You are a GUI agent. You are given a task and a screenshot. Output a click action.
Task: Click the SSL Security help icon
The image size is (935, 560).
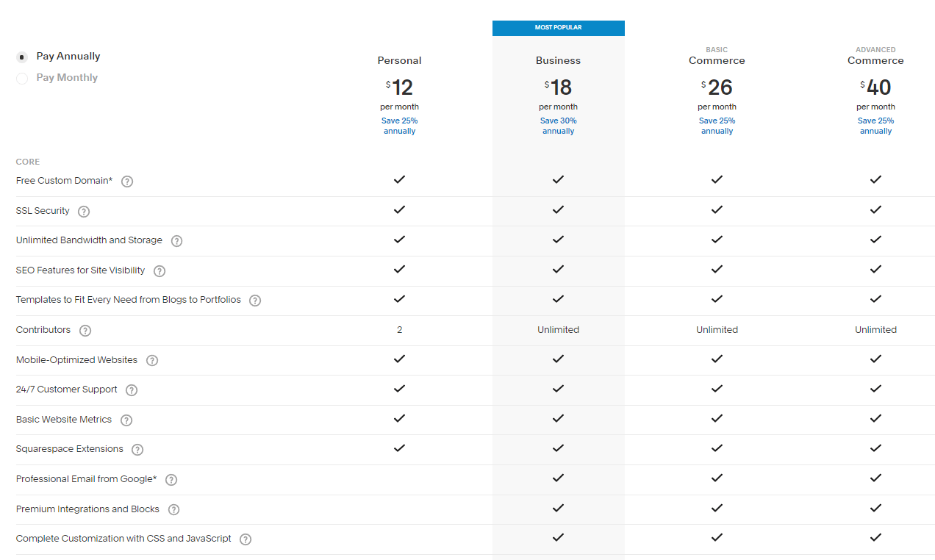coord(84,212)
